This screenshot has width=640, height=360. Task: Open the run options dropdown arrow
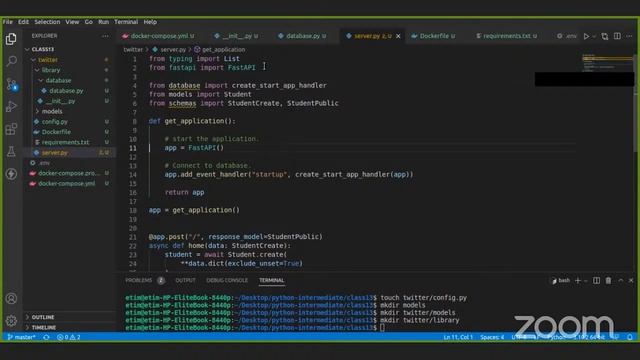click(594, 36)
